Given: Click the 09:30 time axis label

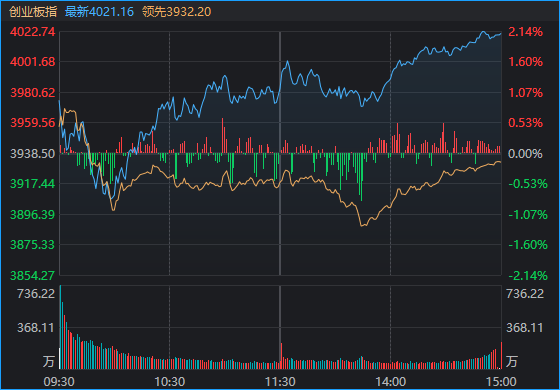Looking at the screenshot, I should coord(59,382).
